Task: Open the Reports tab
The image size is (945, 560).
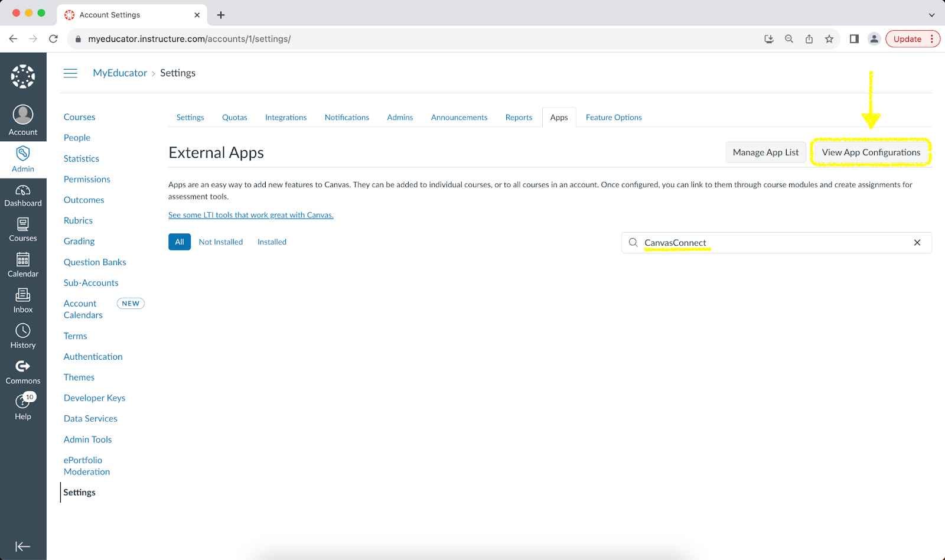Action: (519, 118)
